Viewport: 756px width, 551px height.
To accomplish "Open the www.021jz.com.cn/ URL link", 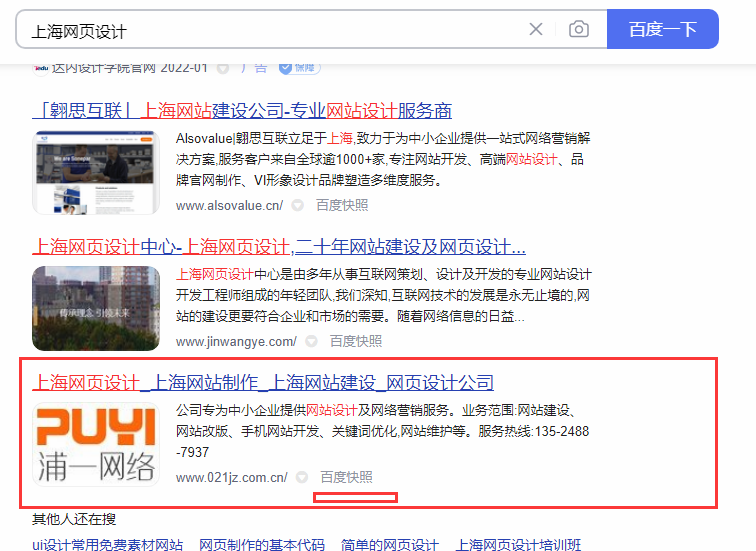I will [231, 478].
